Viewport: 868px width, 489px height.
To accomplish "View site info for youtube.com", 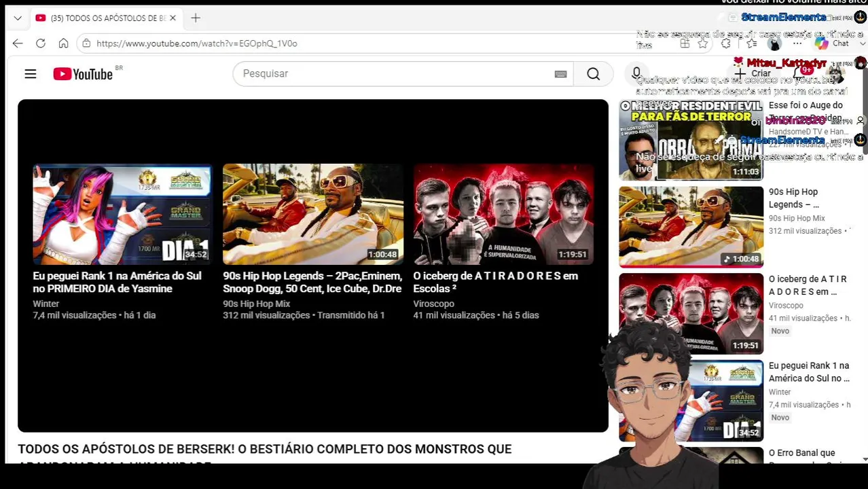I will [x=86, y=43].
